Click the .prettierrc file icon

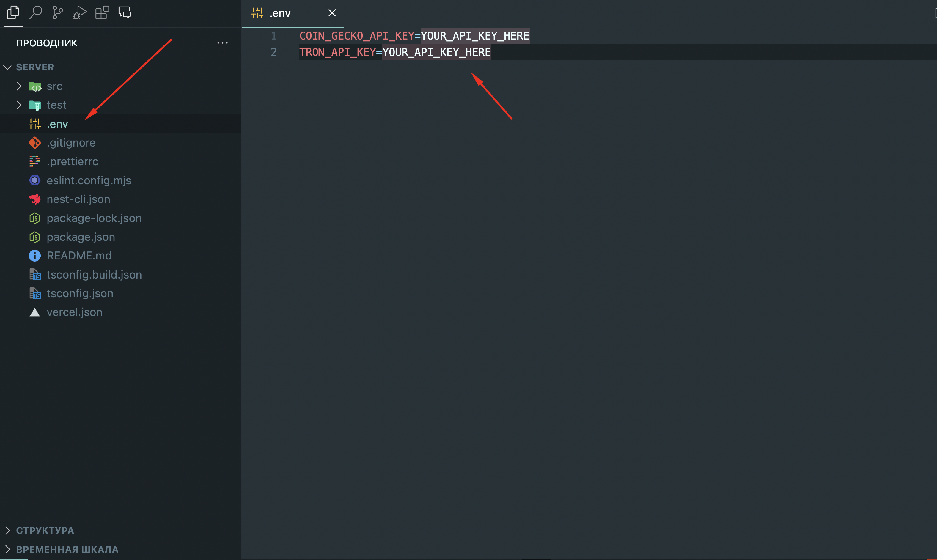[x=35, y=161]
